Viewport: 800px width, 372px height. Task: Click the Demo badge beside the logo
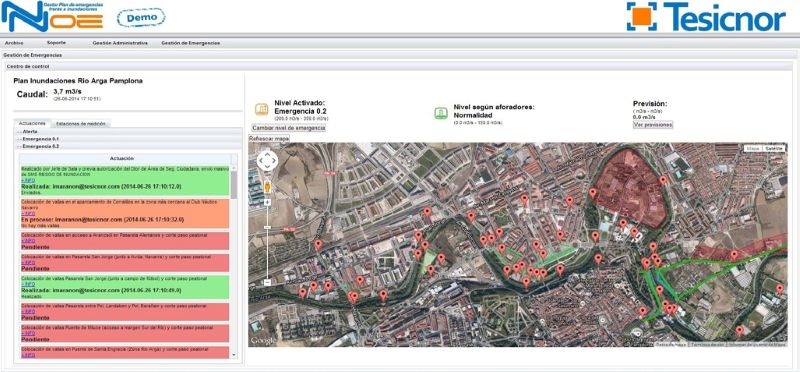141,17
